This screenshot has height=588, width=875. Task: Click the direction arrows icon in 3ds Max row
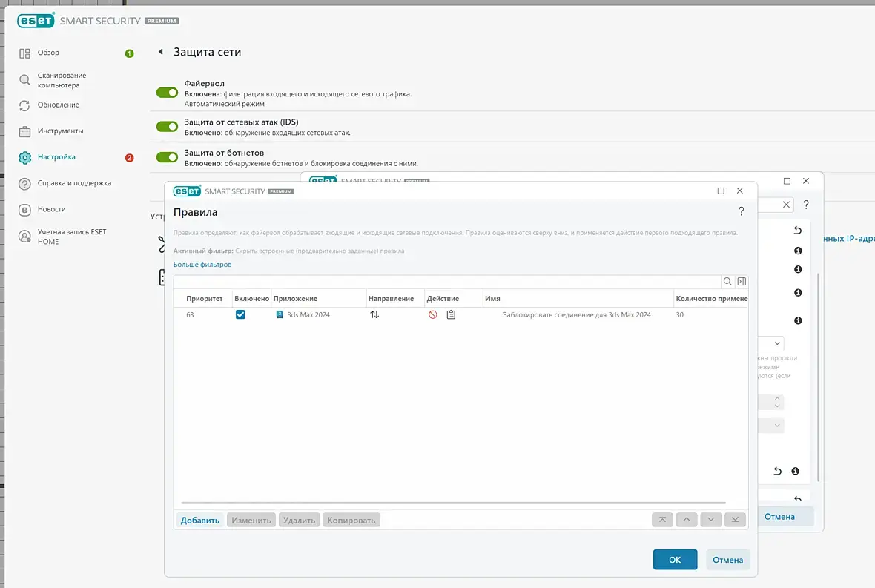(374, 314)
